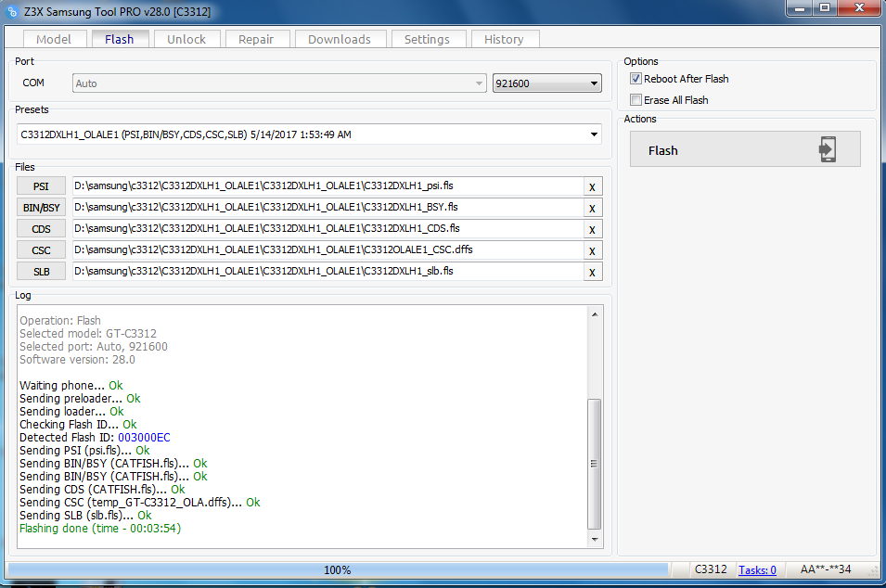886x588 pixels.
Task: Click the Z3X app icon in title bar
Action: point(12,11)
